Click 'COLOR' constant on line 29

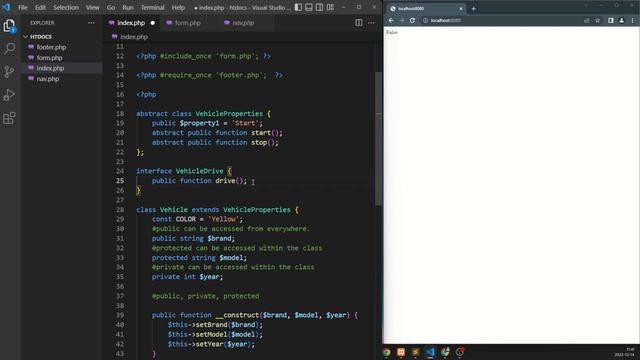(x=186, y=219)
